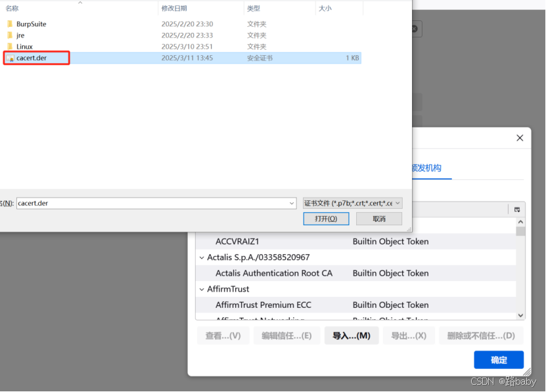Confirm with the blue 确定 button

point(499,360)
